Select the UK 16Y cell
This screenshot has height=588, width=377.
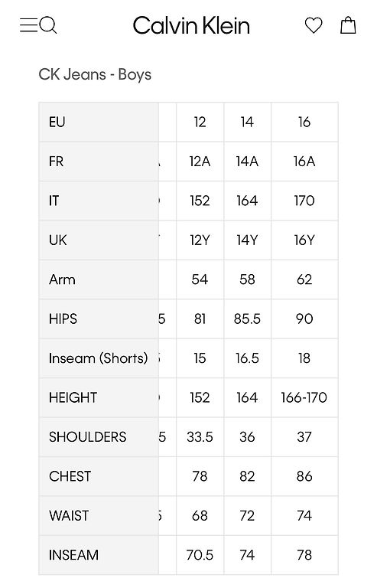(x=304, y=240)
